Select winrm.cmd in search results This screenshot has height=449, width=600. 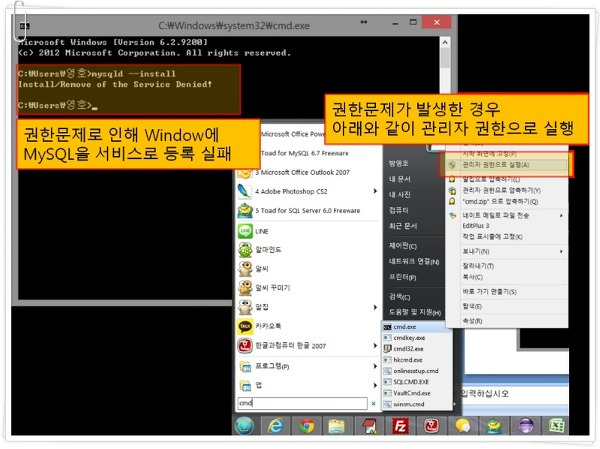tap(417, 404)
